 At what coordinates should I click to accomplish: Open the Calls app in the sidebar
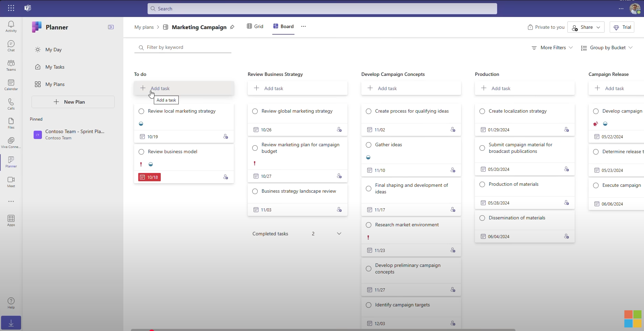[x=11, y=104]
